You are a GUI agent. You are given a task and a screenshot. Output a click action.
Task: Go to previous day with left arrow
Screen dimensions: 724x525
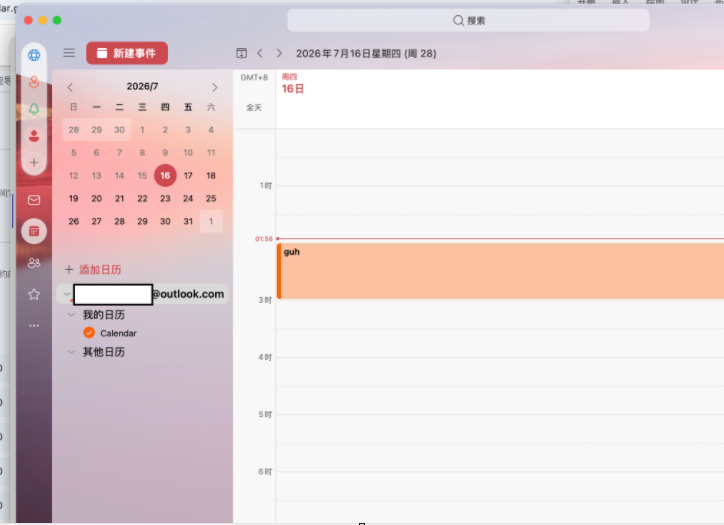260,53
